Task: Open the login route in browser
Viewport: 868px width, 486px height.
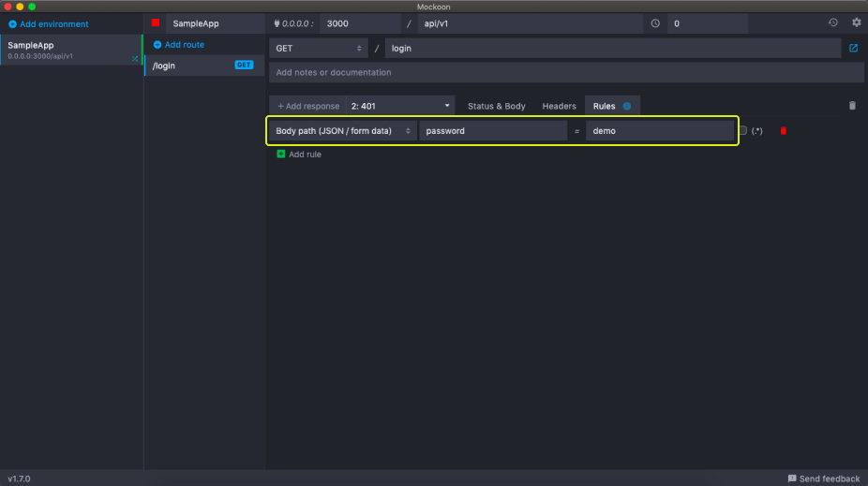Action: point(853,48)
